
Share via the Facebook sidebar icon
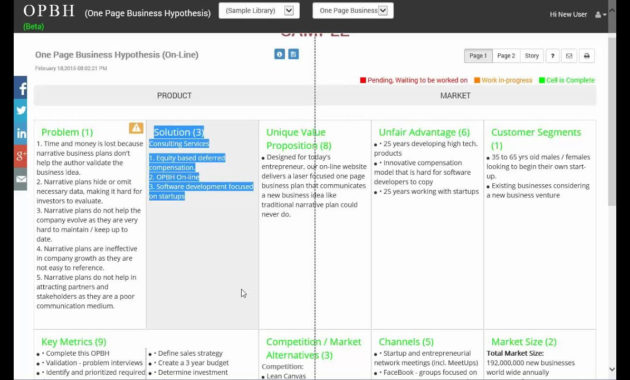pos(20,88)
